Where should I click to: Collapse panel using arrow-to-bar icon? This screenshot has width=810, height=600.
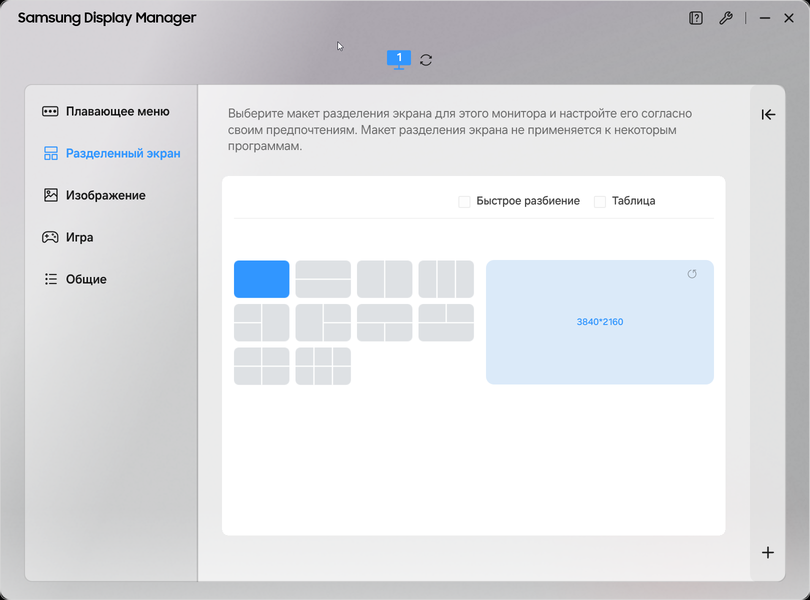768,114
